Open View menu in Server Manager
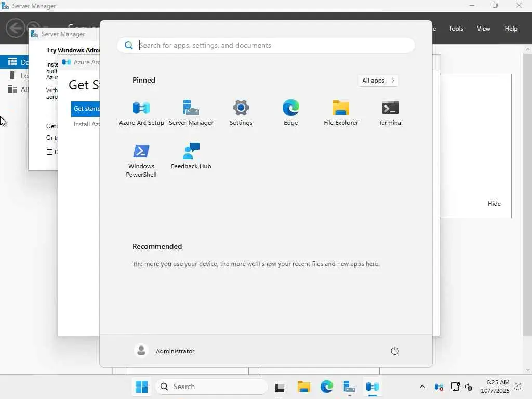The height and width of the screenshot is (399, 532). click(x=484, y=29)
